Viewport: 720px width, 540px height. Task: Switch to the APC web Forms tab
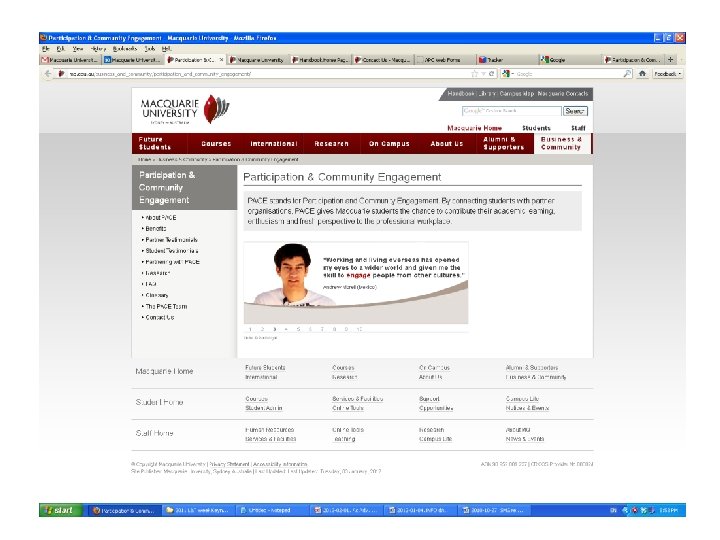tap(444, 60)
